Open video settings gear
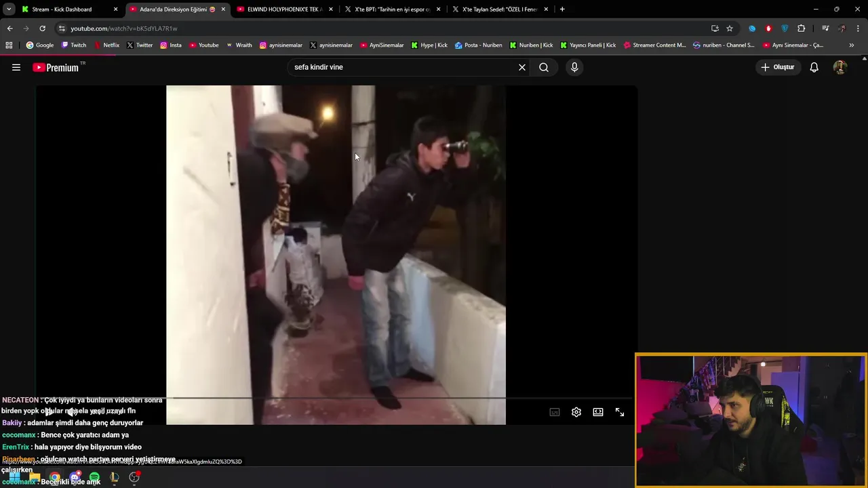Screen dimensions: 868x488 click(x=576, y=412)
